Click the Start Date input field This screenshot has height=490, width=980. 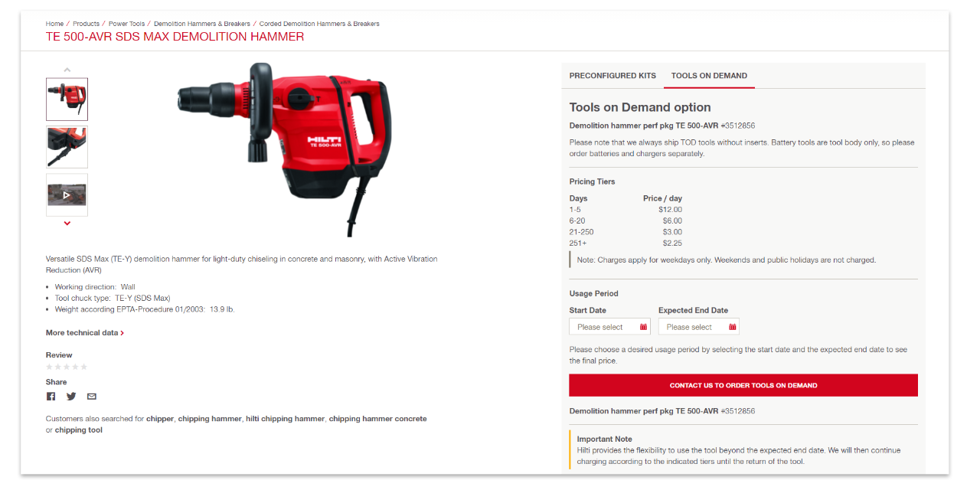(609, 327)
